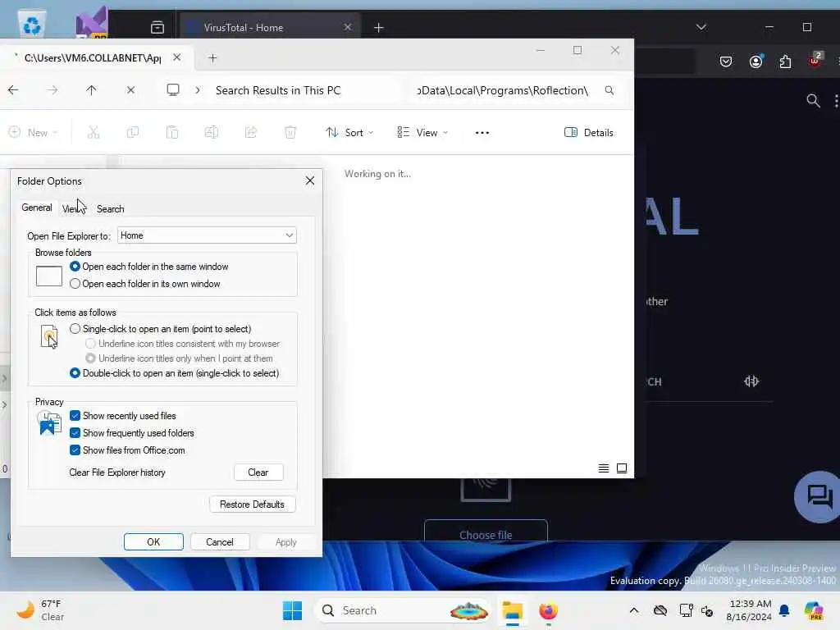Select Double-click to open an item
Screen dimensions: 840x630
(x=75, y=373)
